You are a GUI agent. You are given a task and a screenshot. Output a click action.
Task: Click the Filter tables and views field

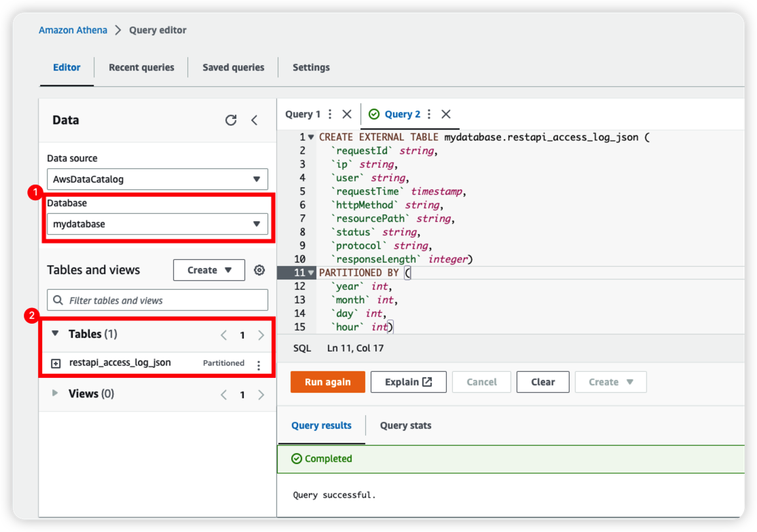(x=157, y=300)
